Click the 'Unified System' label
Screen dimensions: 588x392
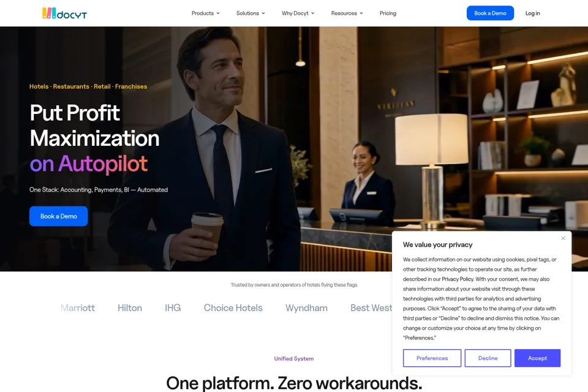click(x=294, y=358)
